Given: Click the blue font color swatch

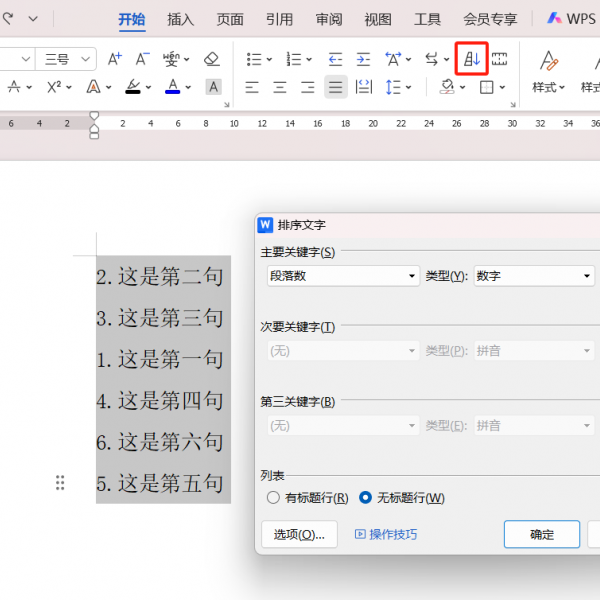Looking at the screenshot, I should click(x=173, y=87).
